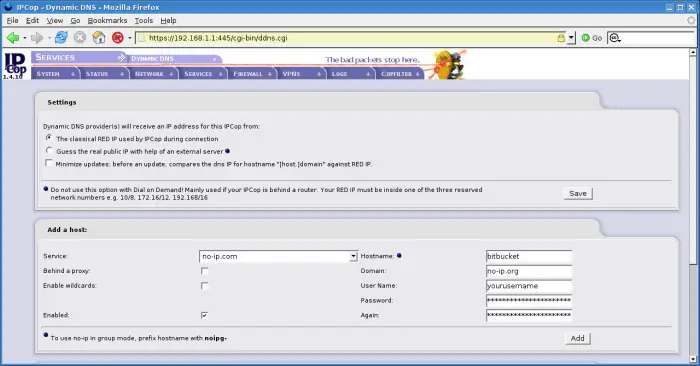Open the Help menu
Screen dimensions: 700x366
coord(168,21)
